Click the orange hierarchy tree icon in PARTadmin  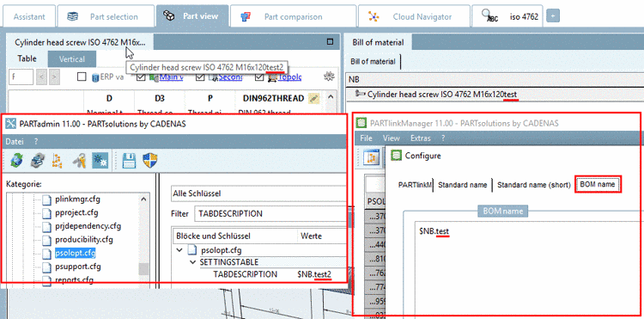pyautogui.click(x=58, y=160)
